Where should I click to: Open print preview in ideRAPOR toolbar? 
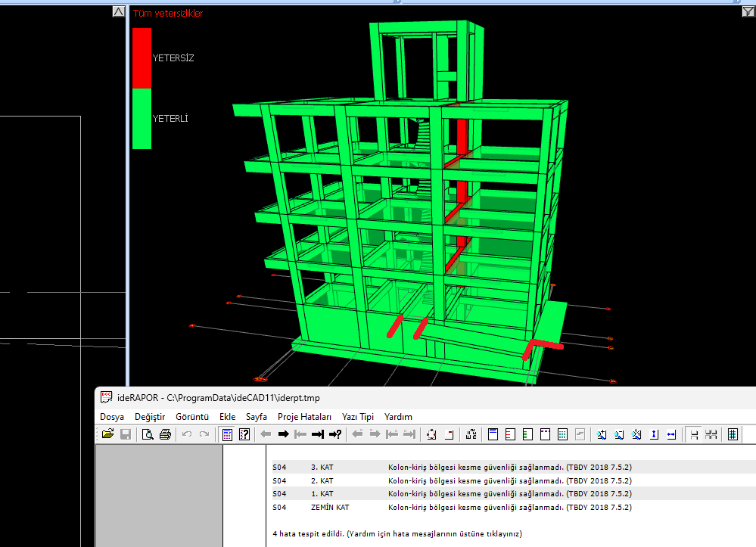pyautogui.click(x=148, y=434)
